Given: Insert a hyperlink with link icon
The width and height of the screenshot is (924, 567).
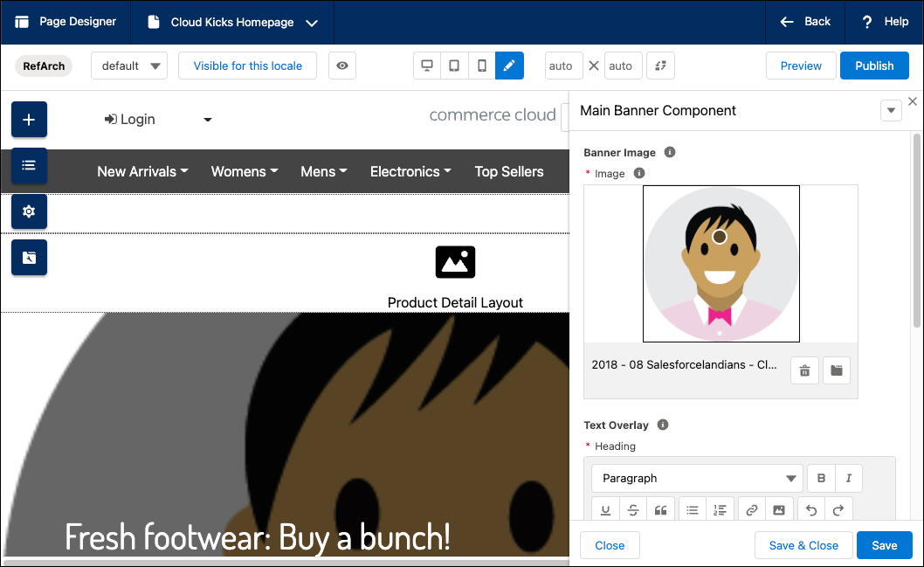Looking at the screenshot, I should coord(751,510).
